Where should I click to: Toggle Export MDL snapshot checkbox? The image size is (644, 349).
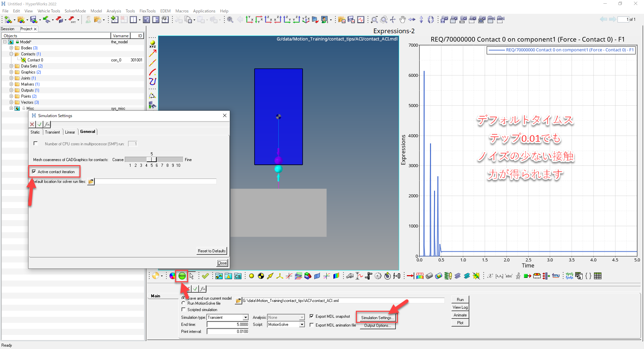point(312,316)
